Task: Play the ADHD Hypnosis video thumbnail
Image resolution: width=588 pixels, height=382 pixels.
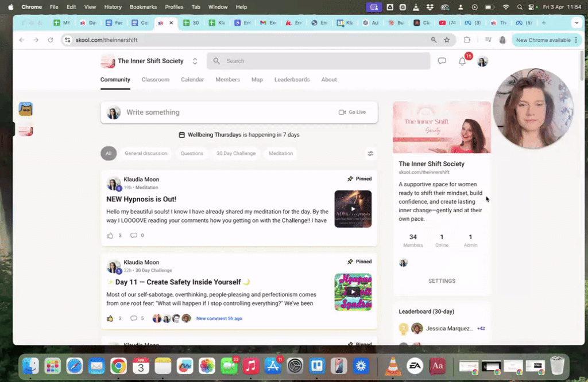Action: (353, 209)
